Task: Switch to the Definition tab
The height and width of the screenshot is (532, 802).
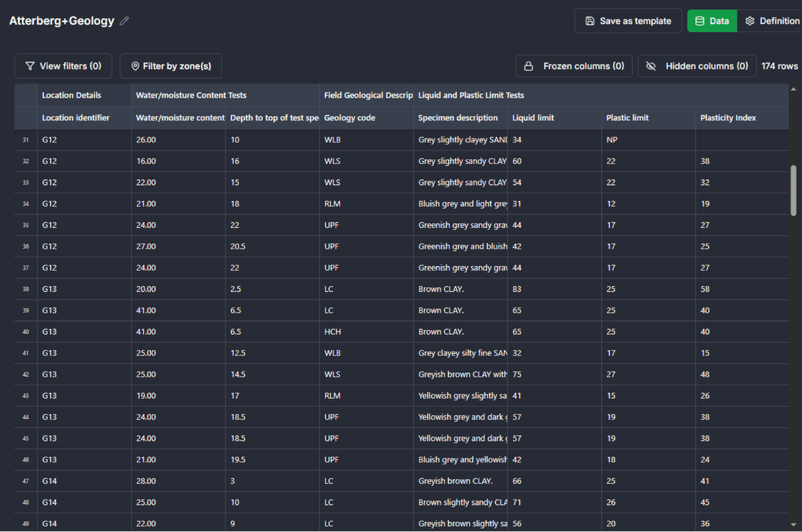Action: pyautogui.click(x=772, y=21)
